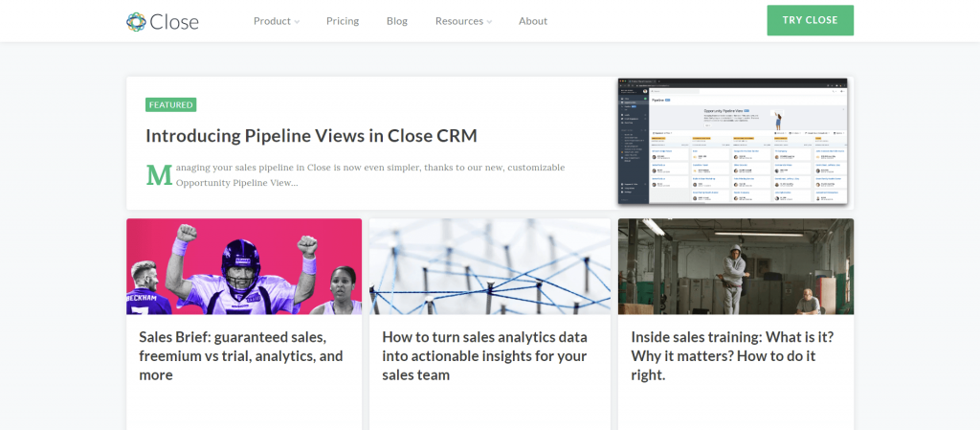The width and height of the screenshot is (980, 430).
Task: Click the green drop cap M
Action: coord(158,174)
